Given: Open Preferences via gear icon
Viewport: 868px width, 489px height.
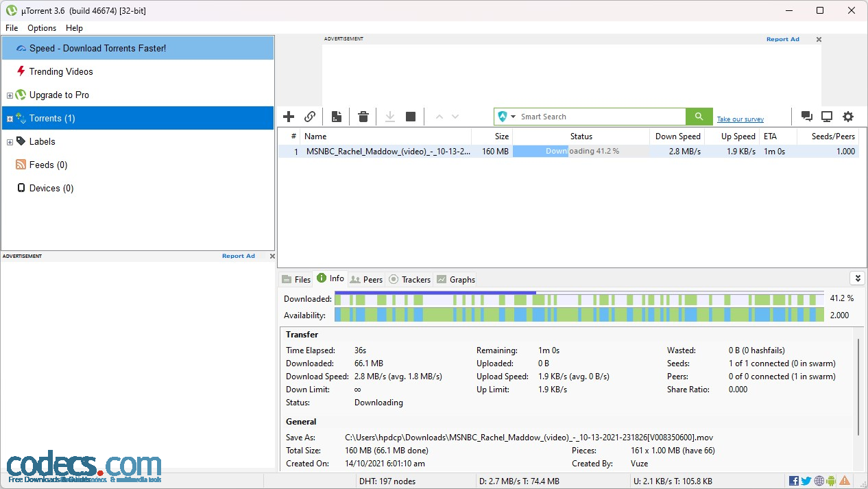Looking at the screenshot, I should [x=848, y=117].
